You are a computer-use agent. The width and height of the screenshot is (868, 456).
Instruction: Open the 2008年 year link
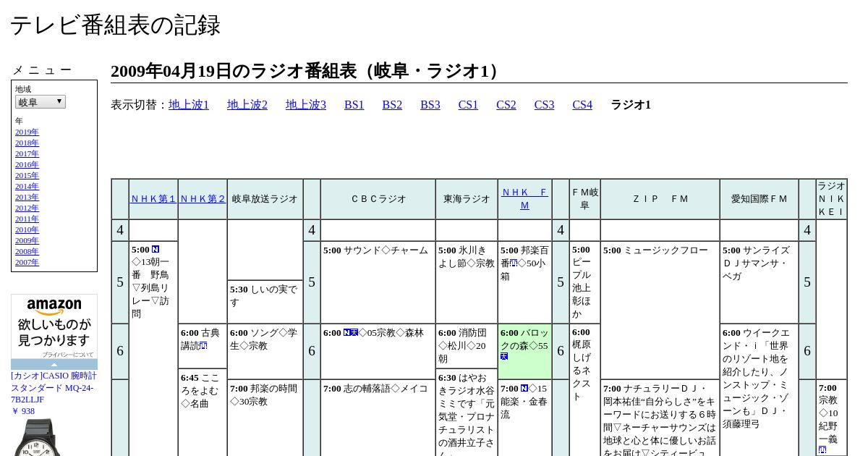tap(27, 251)
